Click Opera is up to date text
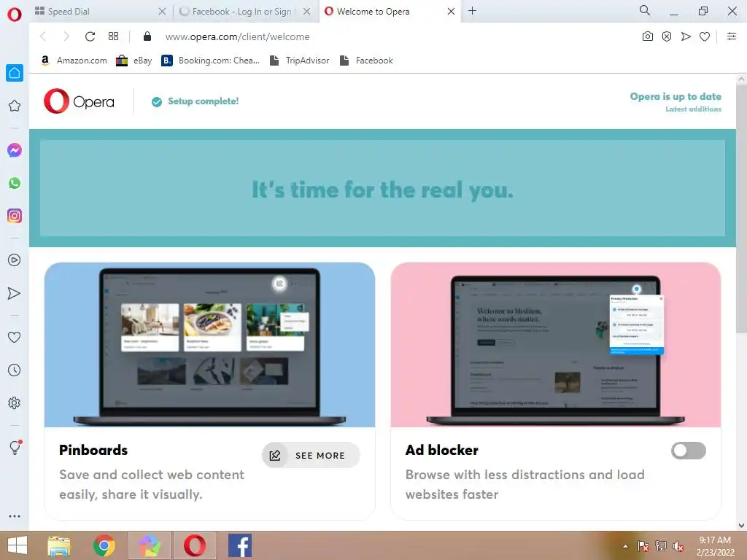 pyautogui.click(x=676, y=97)
